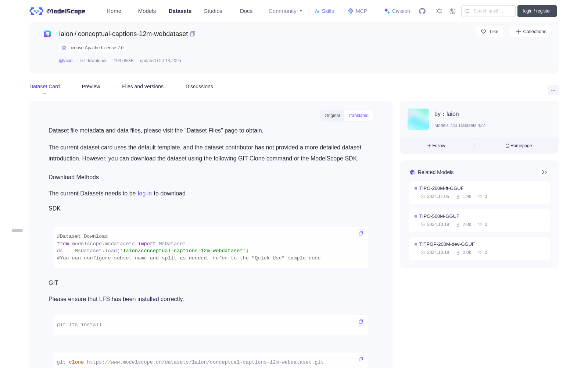Click the log in link
The width and height of the screenshot is (588, 368).
[145, 194]
